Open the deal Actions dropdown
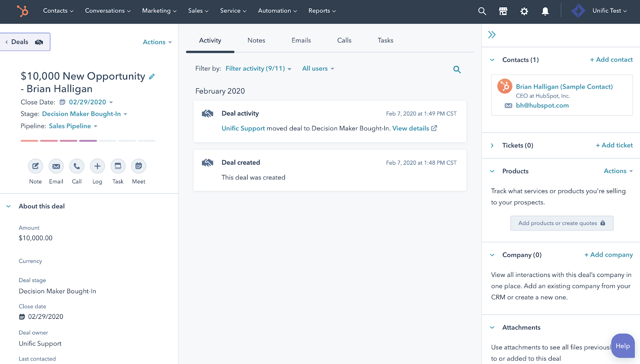This screenshot has height=364, width=640. point(157,42)
